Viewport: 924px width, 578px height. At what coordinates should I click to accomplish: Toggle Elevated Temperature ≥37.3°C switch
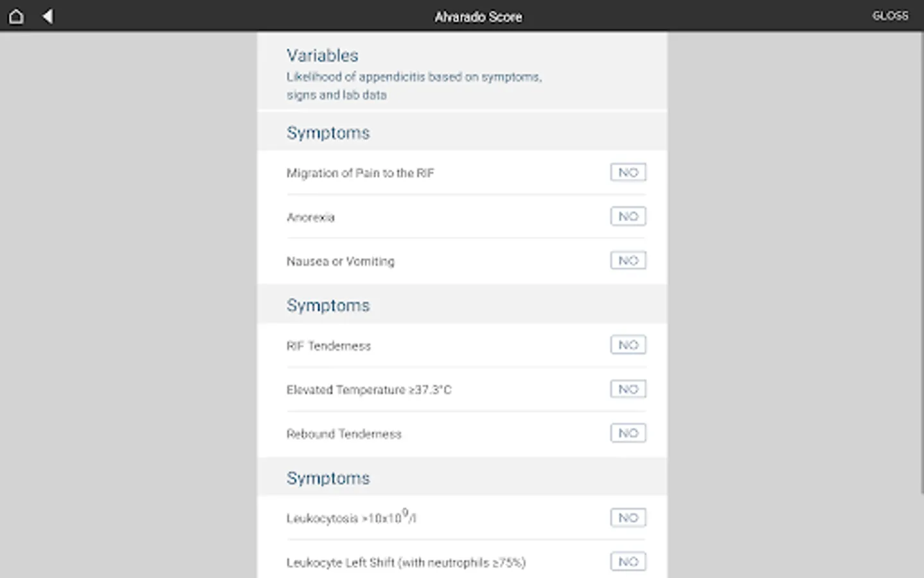pos(628,389)
